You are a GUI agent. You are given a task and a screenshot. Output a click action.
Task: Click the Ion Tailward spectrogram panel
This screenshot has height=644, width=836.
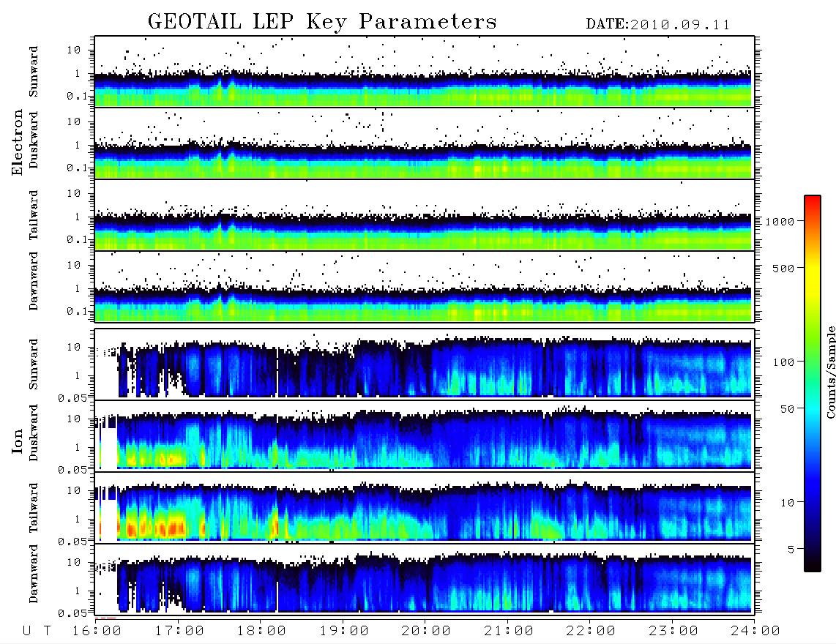click(x=425, y=508)
